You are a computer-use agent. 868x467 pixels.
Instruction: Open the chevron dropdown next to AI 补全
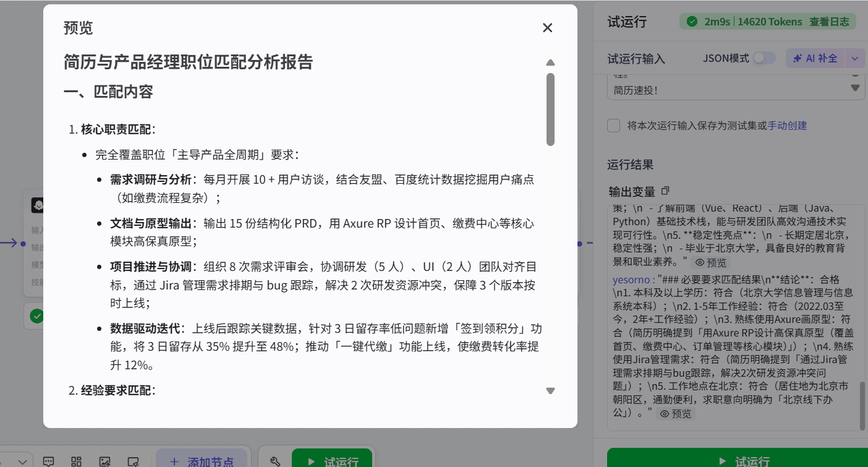point(854,58)
